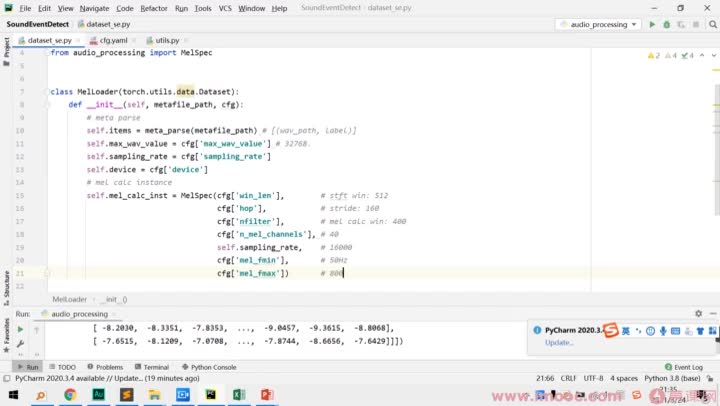The width and height of the screenshot is (720, 406).
Task: Switch to the cfg.yaml editor tab
Action: pyautogui.click(x=113, y=40)
